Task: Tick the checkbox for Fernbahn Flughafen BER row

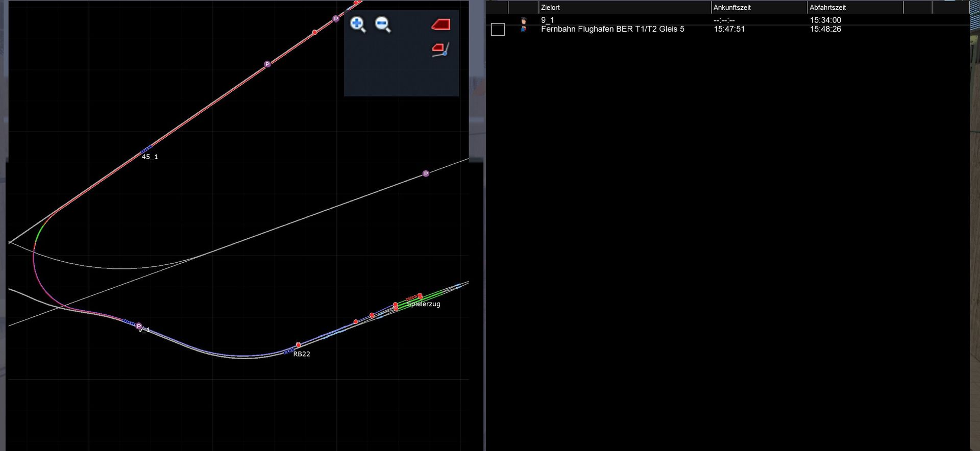Action: point(498,30)
